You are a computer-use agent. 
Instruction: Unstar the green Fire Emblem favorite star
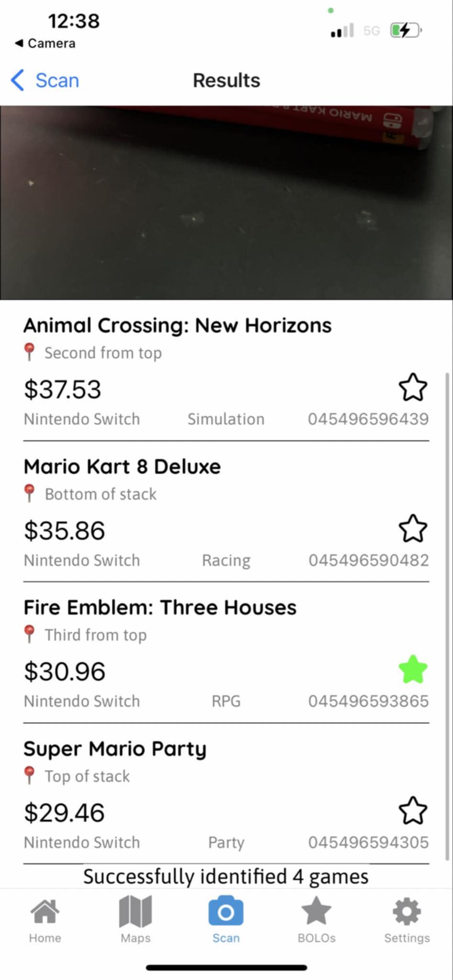[413, 669]
